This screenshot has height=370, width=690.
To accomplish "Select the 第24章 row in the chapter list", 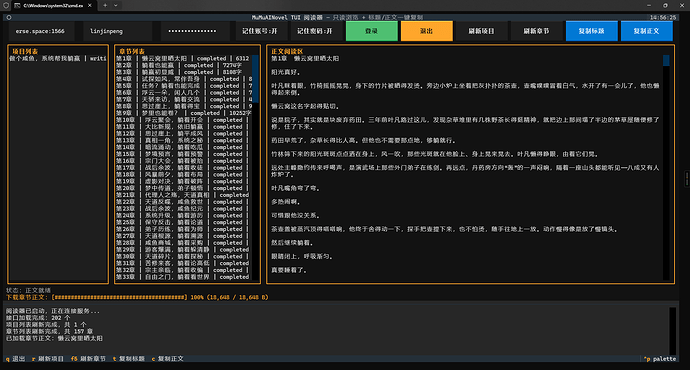I will pyautogui.click(x=184, y=216).
